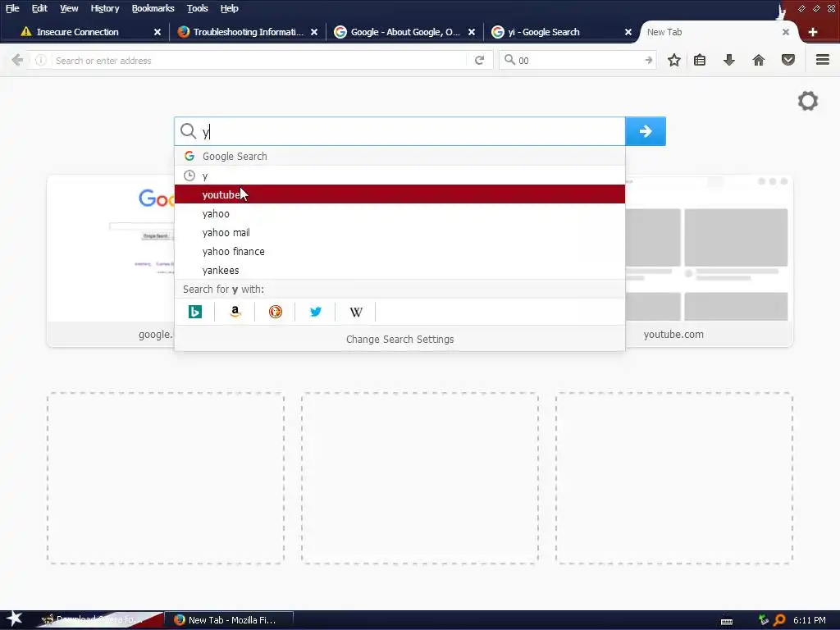Image resolution: width=840 pixels, height=630 pixels.
Task: Click New Tab - Mozilla Firefox taskbar item
Action: (x=230, y=620)
